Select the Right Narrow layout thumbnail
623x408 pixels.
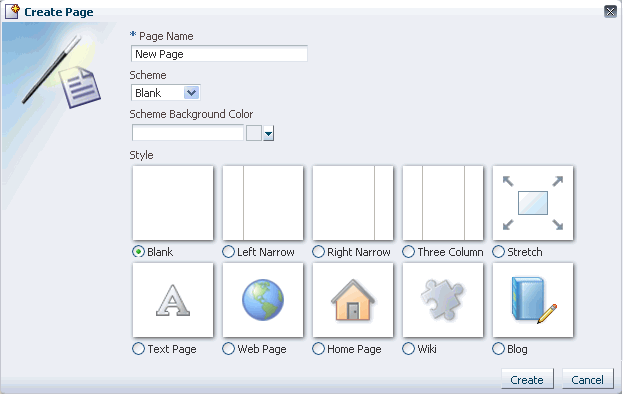coord(352,203)
